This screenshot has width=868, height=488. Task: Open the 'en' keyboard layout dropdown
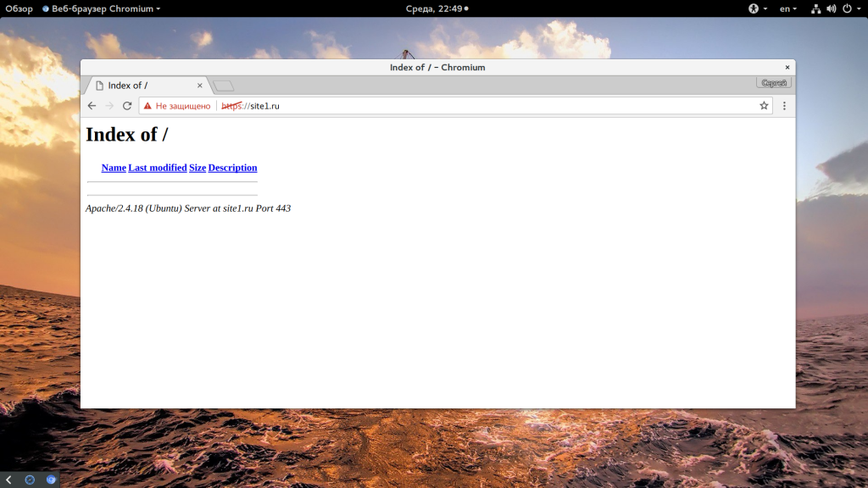[x=787, y=8]
